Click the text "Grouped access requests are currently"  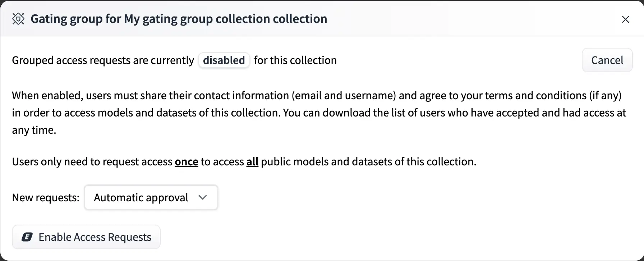pyautogui.click(x=103, y=60)
